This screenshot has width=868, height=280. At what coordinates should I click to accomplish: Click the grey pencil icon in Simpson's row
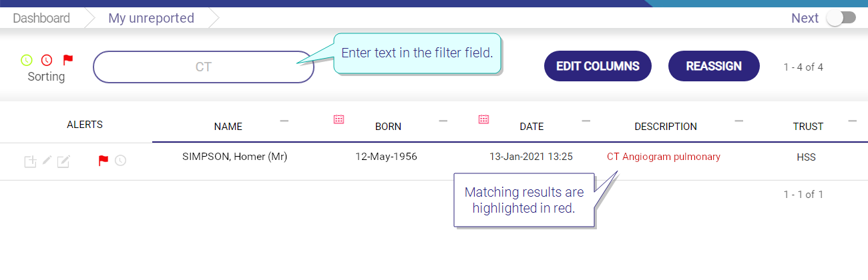point(47,160)
